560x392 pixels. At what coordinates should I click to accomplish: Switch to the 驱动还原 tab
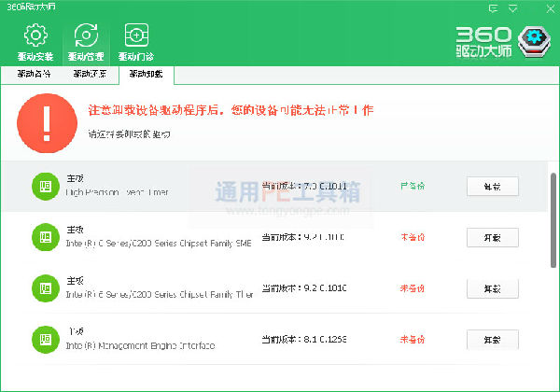[90, 74]
